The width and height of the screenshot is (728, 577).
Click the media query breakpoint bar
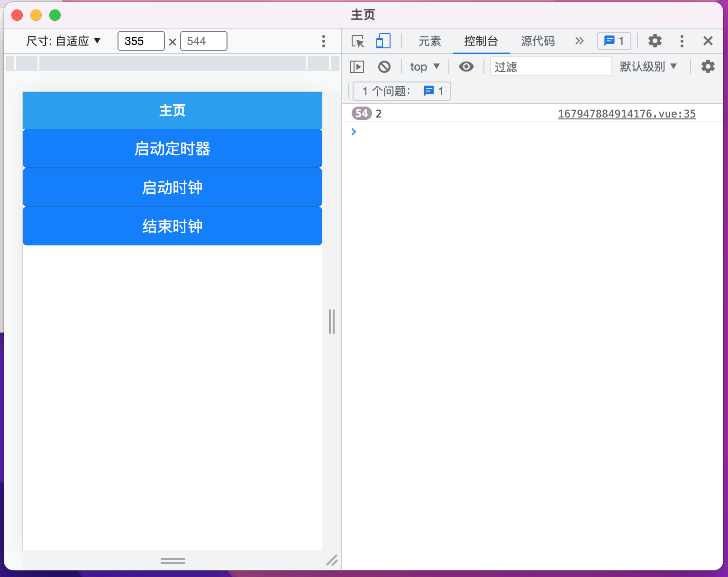point(173,63)
